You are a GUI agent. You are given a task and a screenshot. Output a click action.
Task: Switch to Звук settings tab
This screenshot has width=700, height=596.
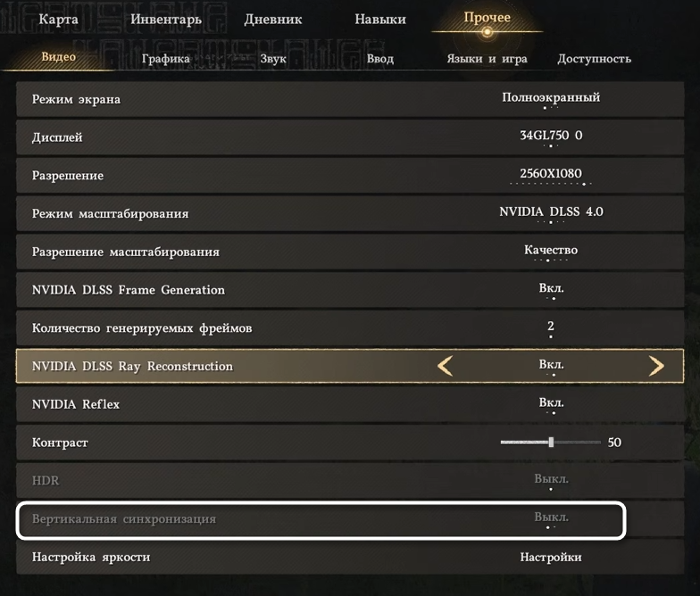point(273,59)
